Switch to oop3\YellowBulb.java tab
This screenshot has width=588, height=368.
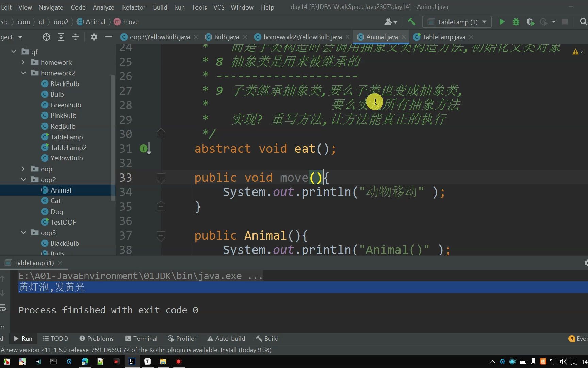pos(160,37)
